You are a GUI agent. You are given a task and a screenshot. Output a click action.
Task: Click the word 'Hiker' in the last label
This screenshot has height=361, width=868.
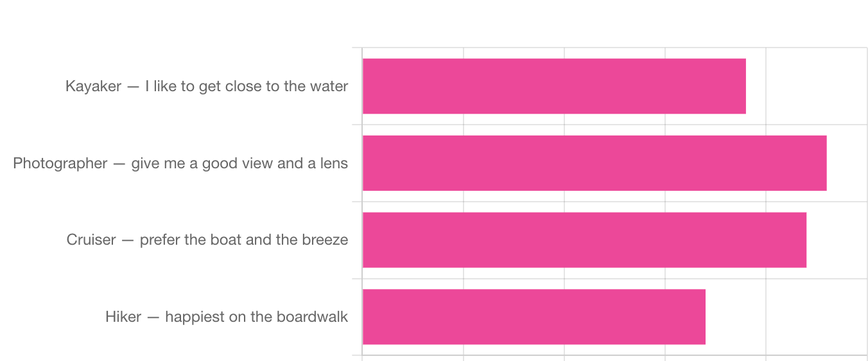pyautogui.click(x=123, y=317)
